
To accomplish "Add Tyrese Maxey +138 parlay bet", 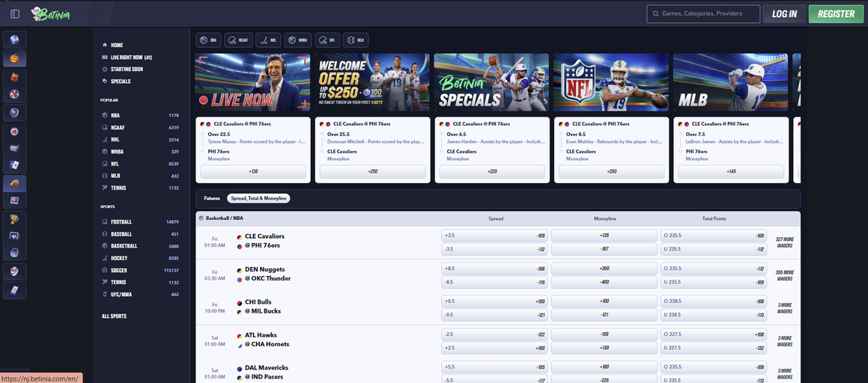I will (x=253, y=171).
